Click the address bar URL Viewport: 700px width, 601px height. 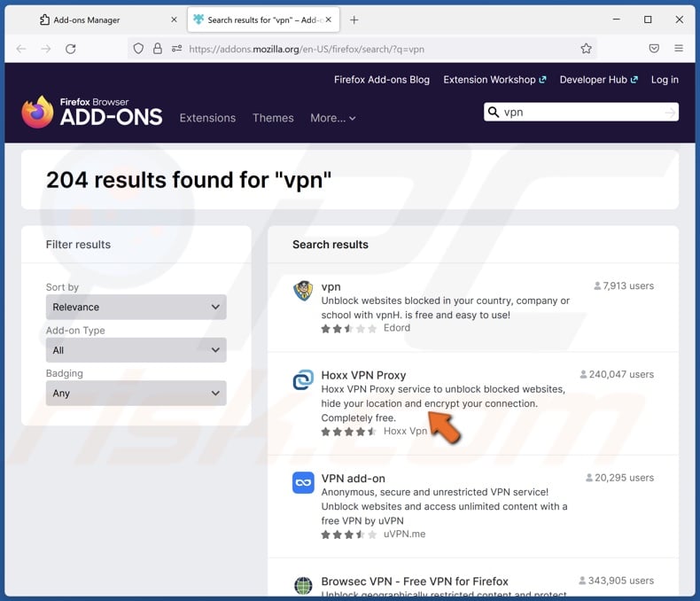(307, 49)
